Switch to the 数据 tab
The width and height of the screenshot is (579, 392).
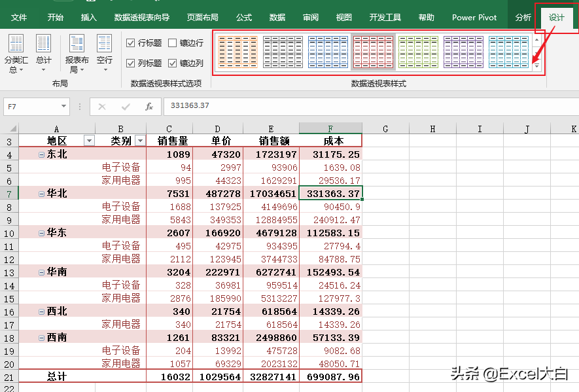(x=277, y=18)
